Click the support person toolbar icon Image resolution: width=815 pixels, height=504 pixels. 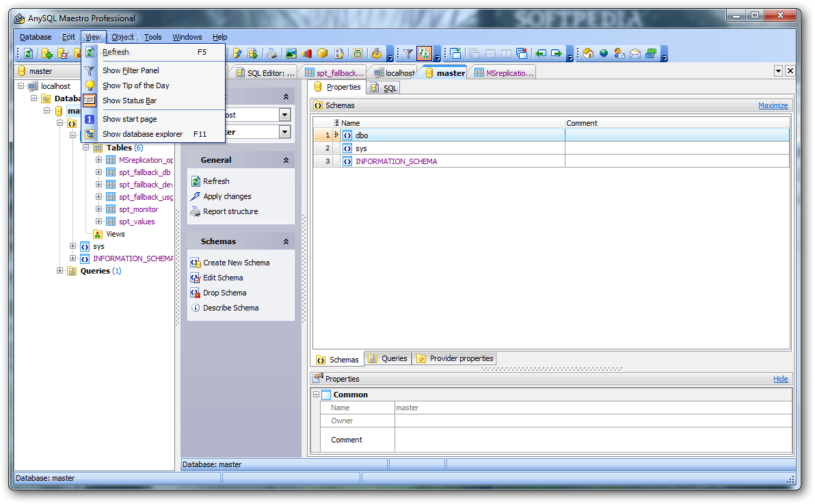619,53
